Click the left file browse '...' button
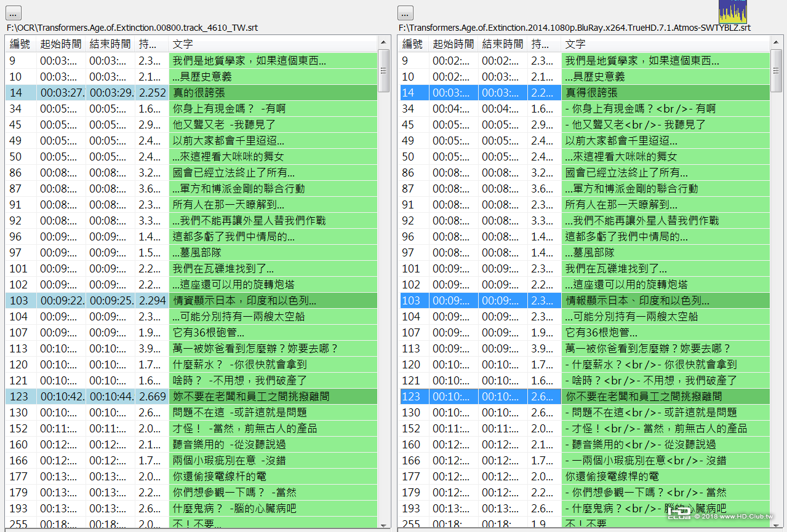The width and height of the screenshot is (787, 532). tap(14, 13)
